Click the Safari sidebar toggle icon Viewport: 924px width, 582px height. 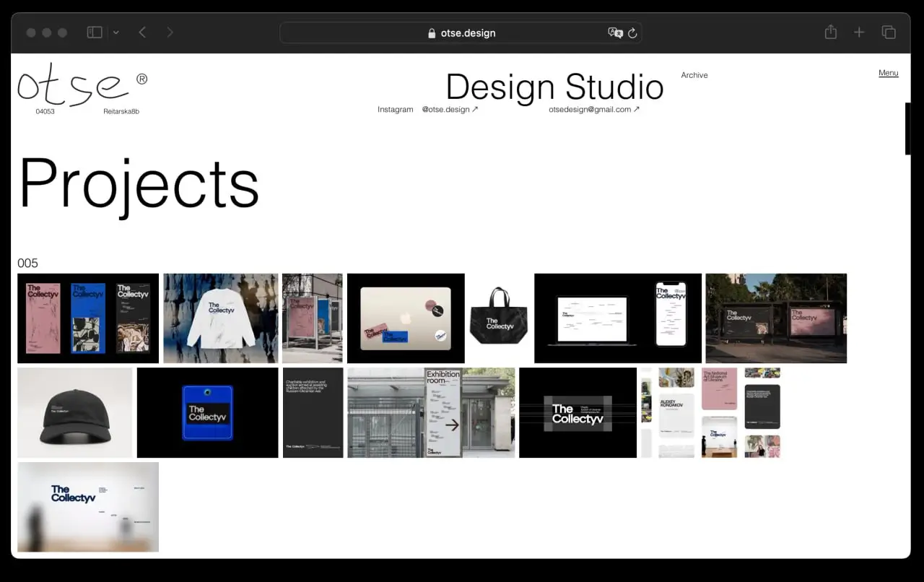(95, 32)
